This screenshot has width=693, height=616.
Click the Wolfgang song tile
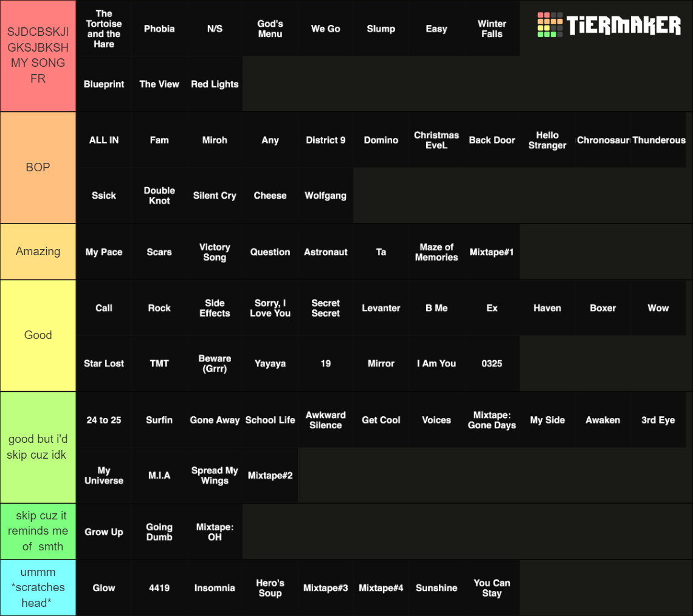(325, 195)
